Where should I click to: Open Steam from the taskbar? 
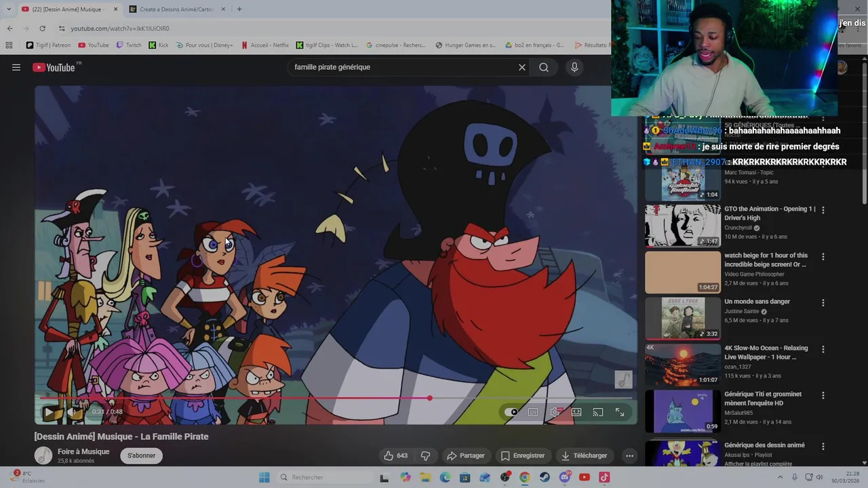coord(544,477)
